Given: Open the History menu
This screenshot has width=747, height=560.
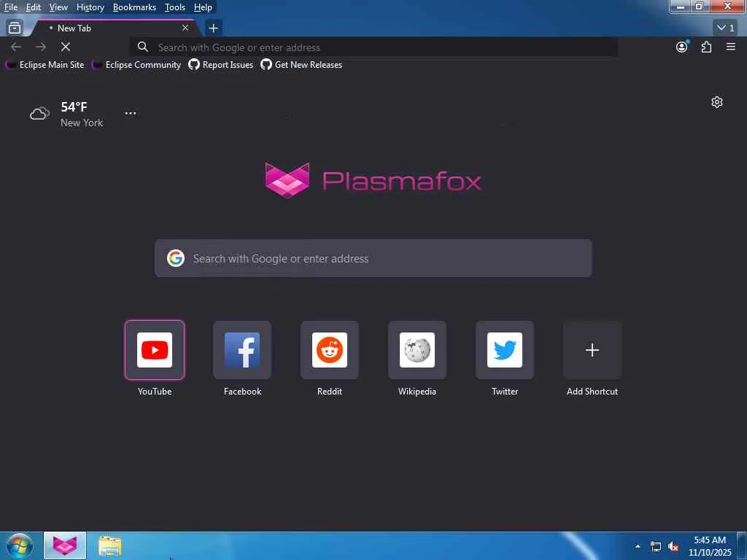Looking at the screenshot, I should 90,7.
